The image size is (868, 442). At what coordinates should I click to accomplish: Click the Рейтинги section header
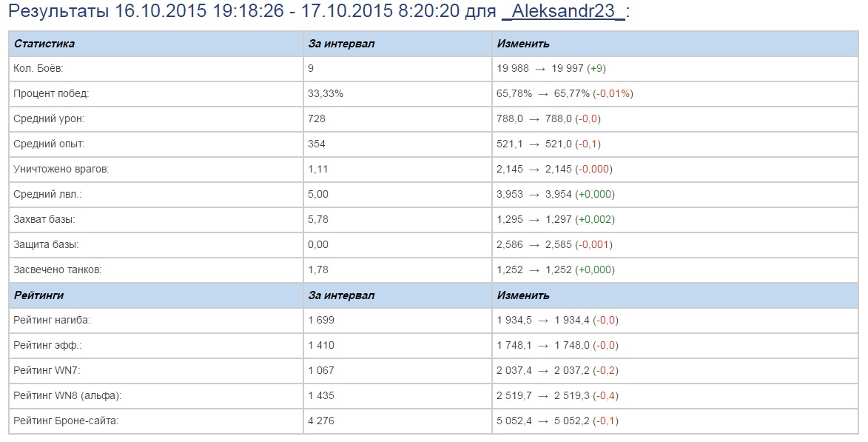point(38,295)
